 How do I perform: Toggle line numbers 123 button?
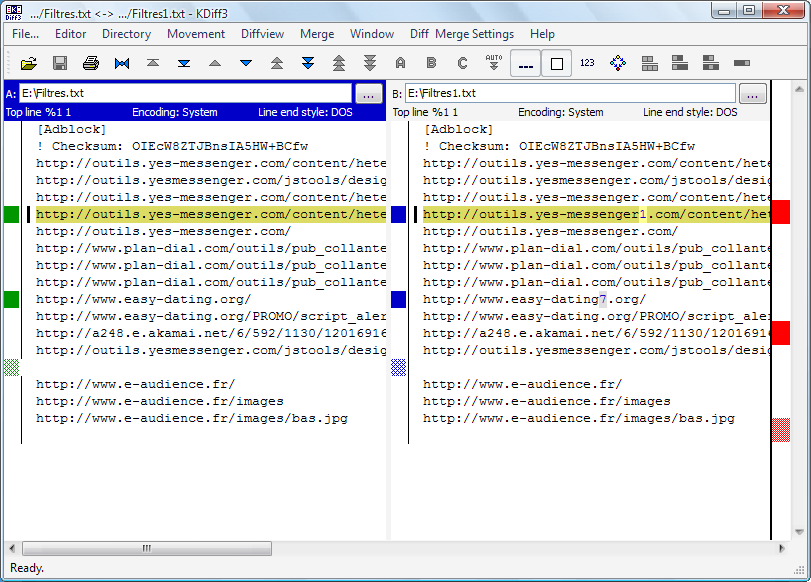(587, 63)
